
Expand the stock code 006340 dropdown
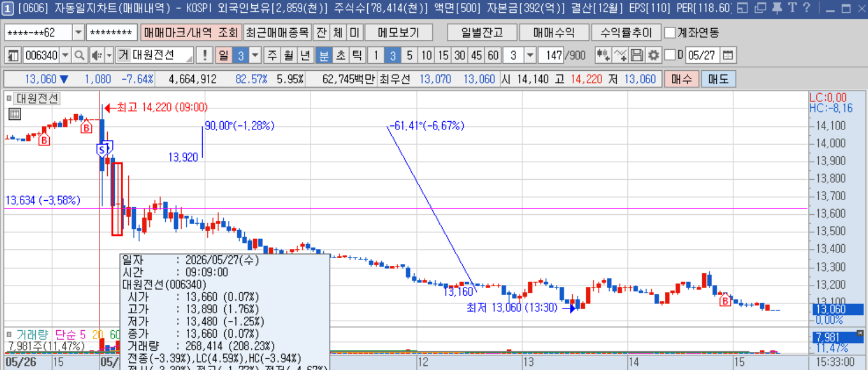click(x=65, y=56)
